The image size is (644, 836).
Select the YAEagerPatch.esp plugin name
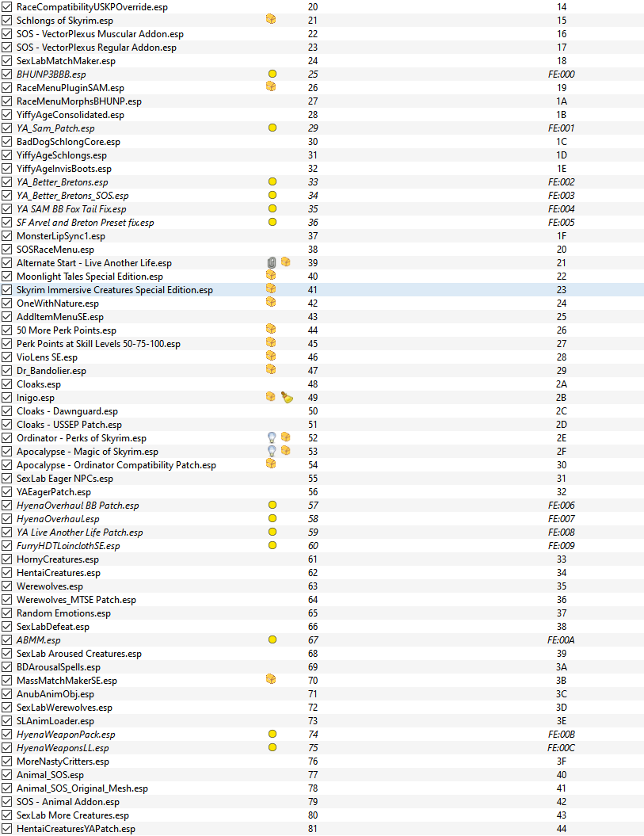(54, 492)
